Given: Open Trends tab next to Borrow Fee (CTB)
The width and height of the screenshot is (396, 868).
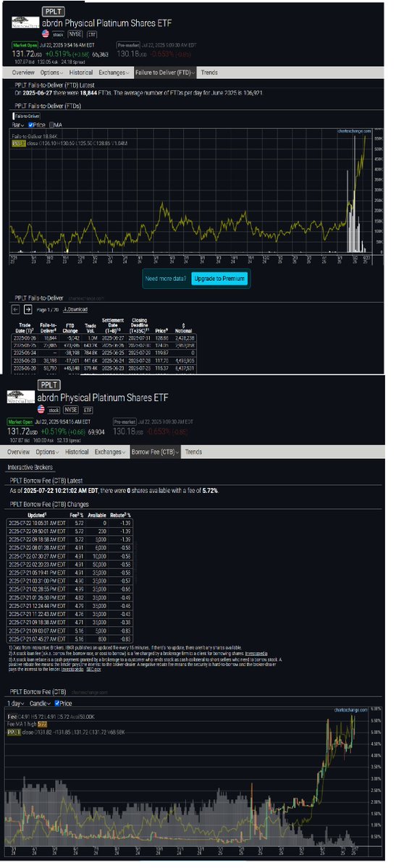Looking at the screenshot, I should pos(194,452).
